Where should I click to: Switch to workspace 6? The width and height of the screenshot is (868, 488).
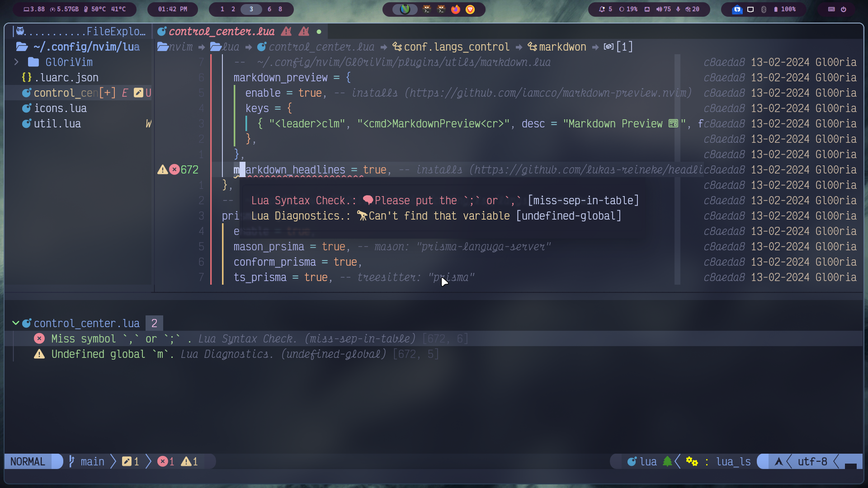(269, 9)
